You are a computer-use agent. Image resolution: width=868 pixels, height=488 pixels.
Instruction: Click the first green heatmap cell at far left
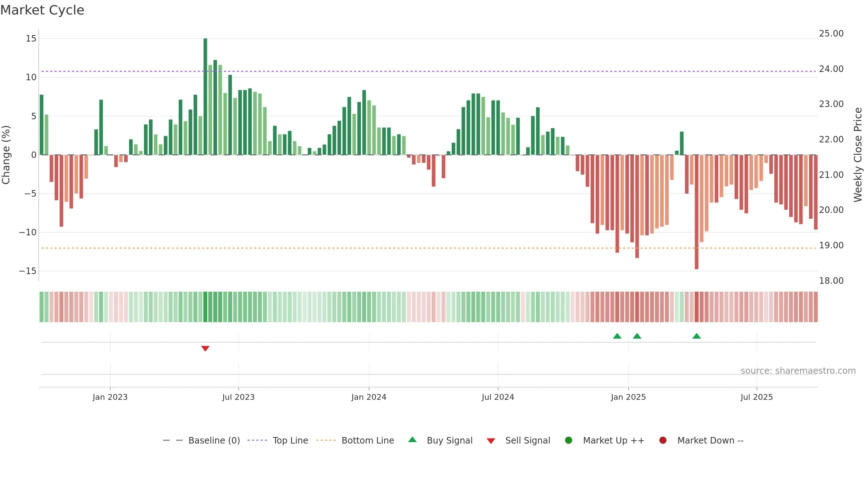click(42, 307)
